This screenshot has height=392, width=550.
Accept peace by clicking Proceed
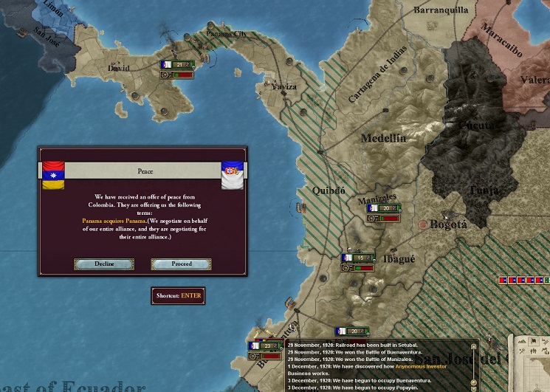[x=181, y=264]
